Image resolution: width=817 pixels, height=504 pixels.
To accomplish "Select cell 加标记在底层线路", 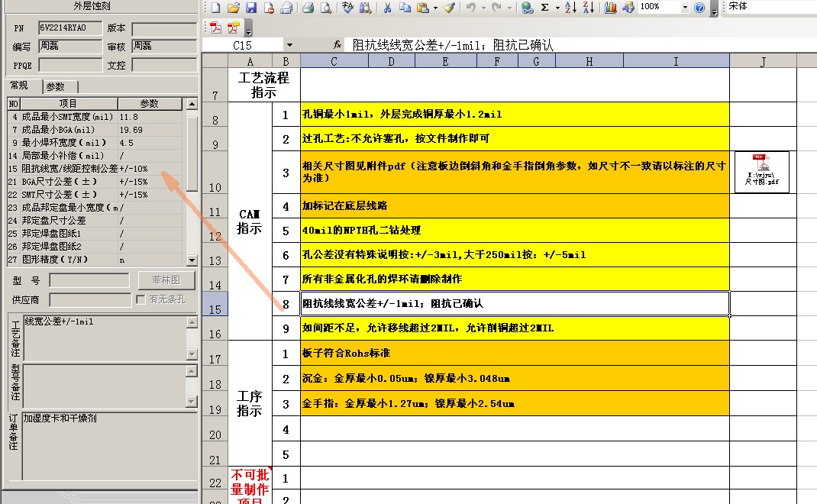I will (515, 206).
